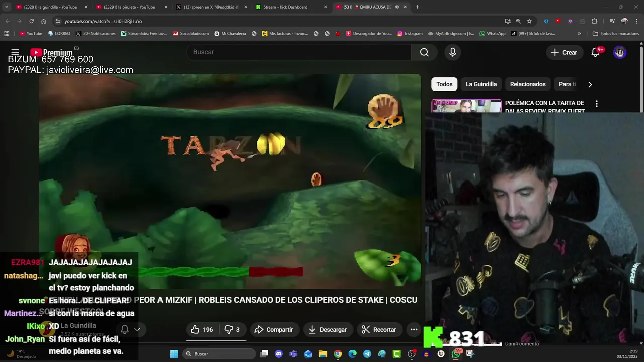Open Microsoft Edge from the taskbar
The width and height of the screenshot is (644, 362).
coord(353,354)
